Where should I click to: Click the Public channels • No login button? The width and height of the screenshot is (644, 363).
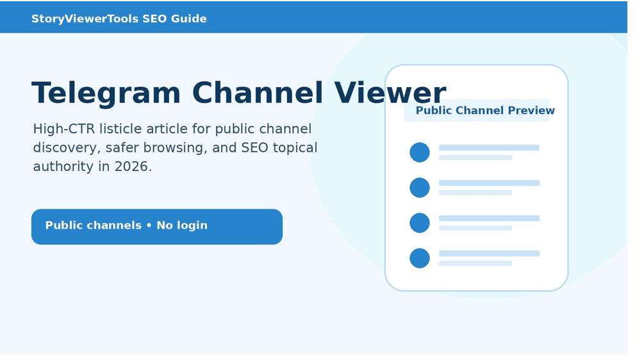[157, 227]
